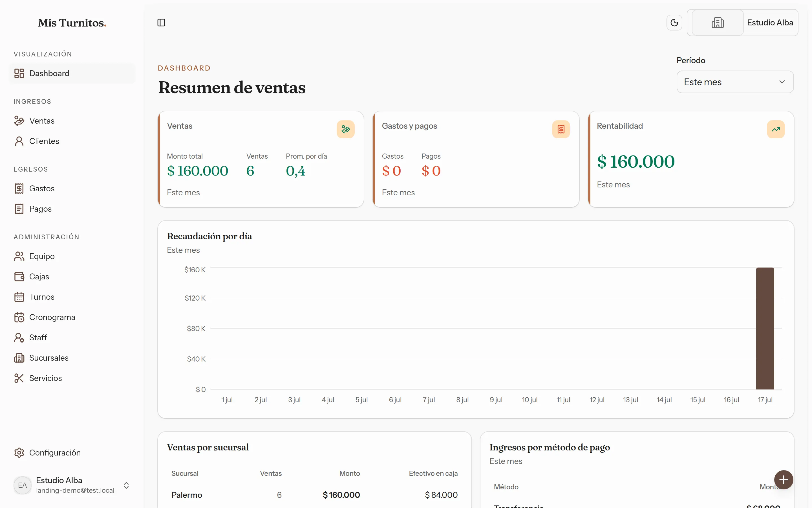This screenshot has width=812, height=508.
Task: Click the Sucursal column header
Action: tap(185, 473)
